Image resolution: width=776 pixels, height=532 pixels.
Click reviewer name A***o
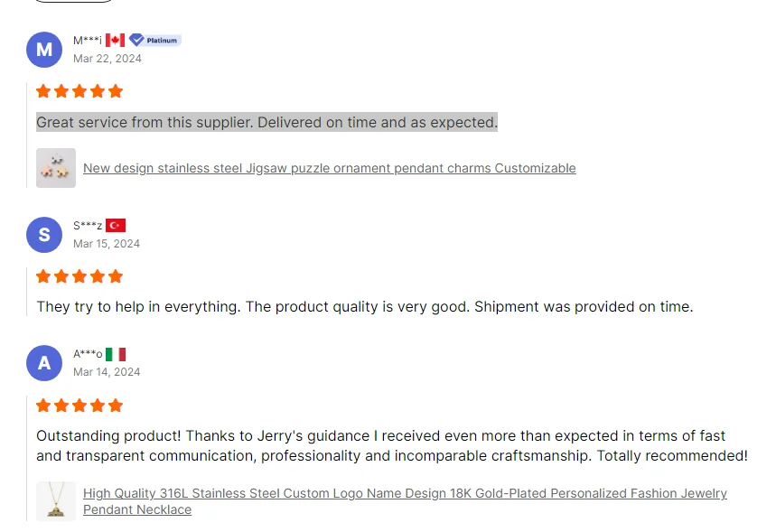(x=88, y=354)
